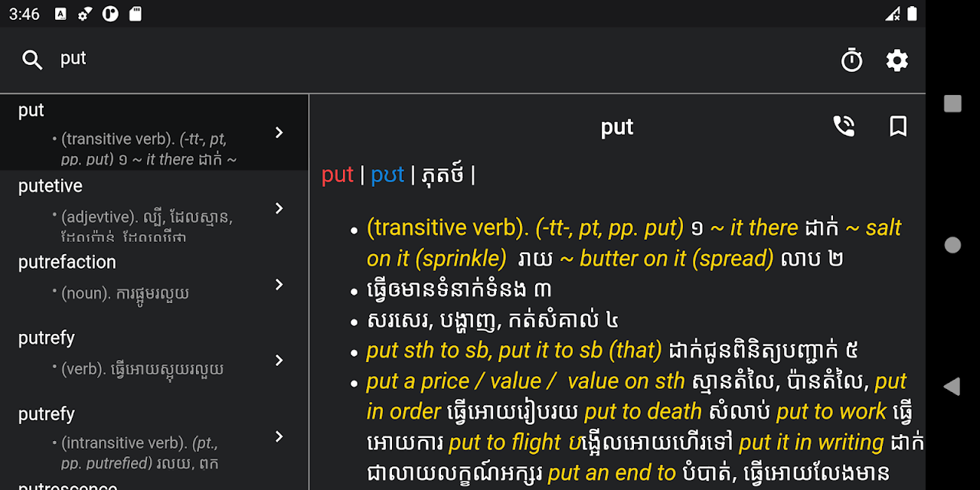Tap the Android recents square button
Viewport: 980px width, 490px height.
tap(952, 103)
